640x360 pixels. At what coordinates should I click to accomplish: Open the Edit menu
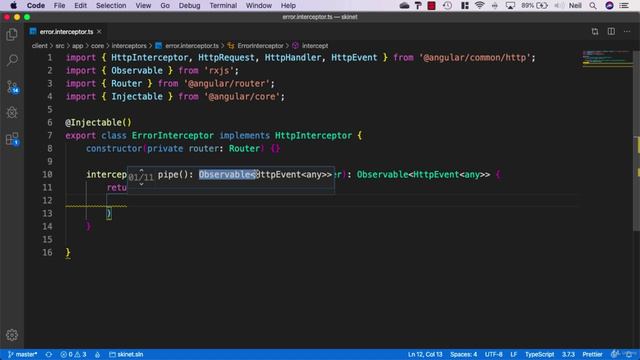80,5
